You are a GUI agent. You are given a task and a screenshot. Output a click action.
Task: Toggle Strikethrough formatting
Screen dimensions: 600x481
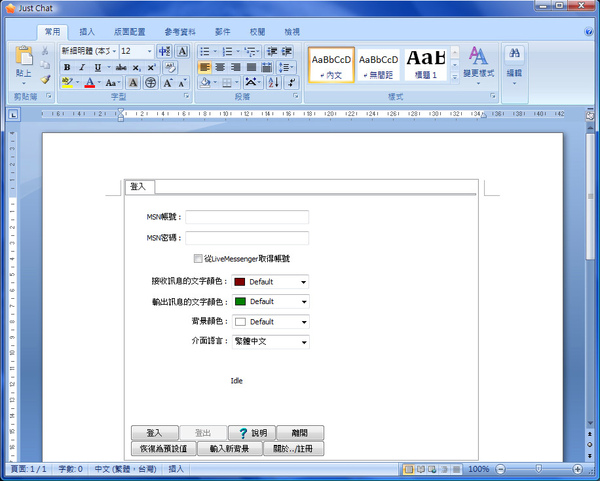121,67
